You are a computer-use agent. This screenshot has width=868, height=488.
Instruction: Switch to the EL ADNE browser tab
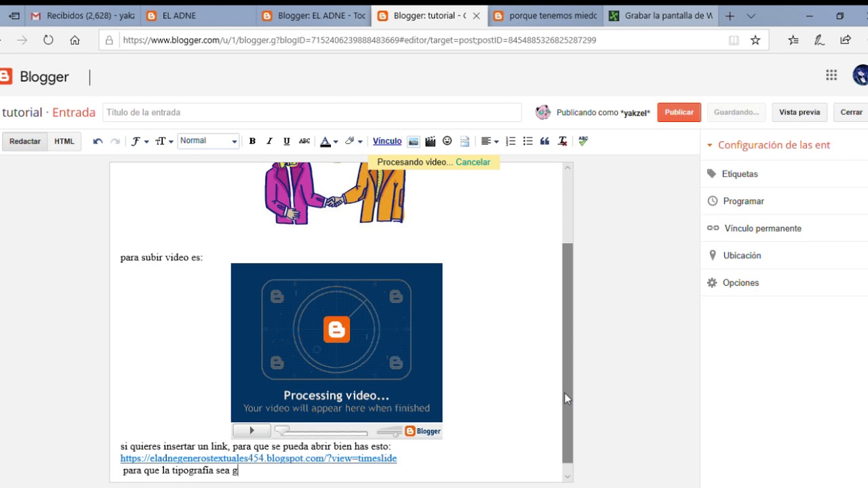pos(199,16)
